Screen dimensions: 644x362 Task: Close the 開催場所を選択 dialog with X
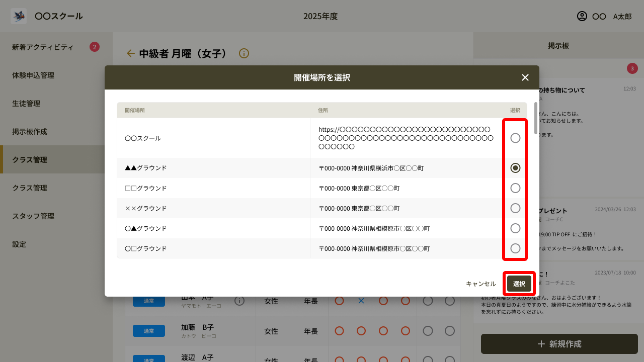(525, 77)
